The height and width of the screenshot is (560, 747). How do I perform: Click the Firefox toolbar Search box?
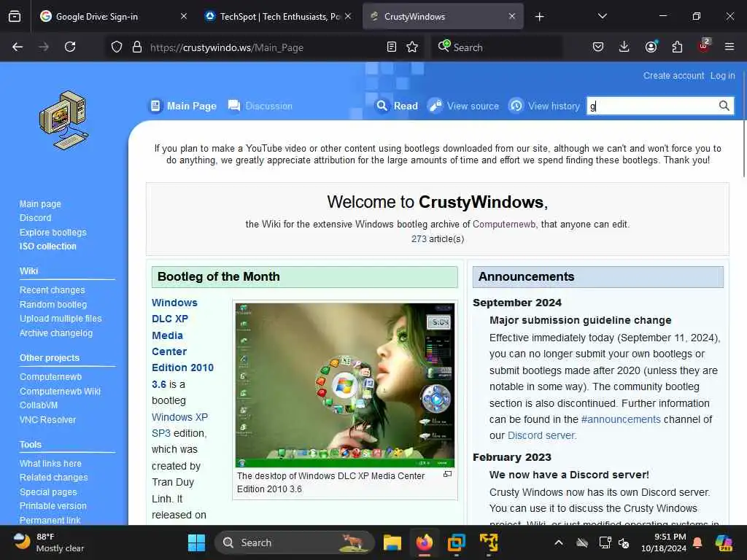click(497, 47)
